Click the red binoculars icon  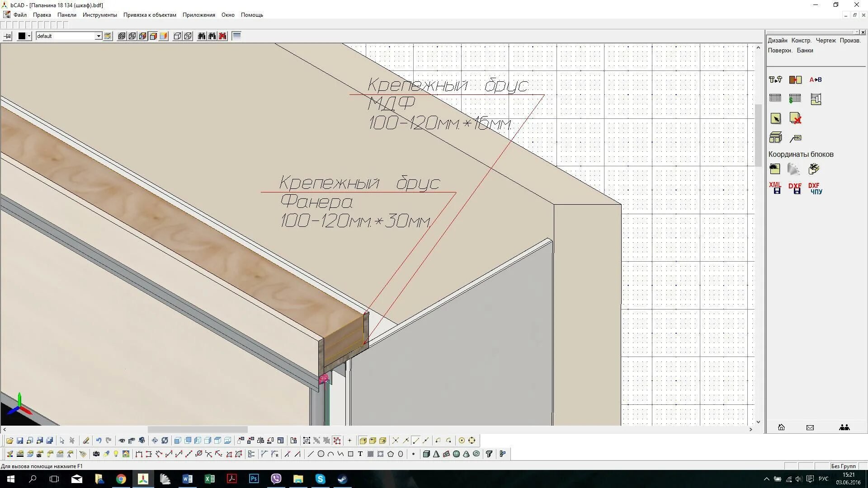pyautogui.click(x=222, y=36)
